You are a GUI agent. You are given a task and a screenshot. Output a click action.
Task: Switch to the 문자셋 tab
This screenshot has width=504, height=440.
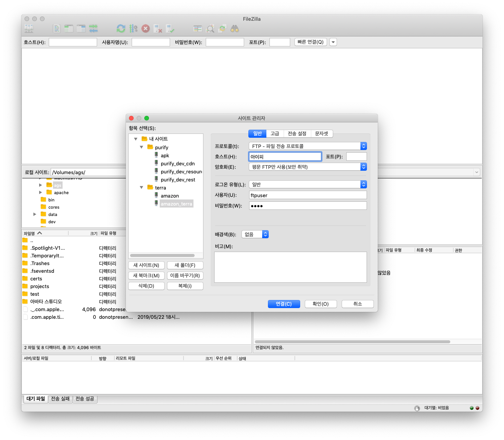tap(322, 133)
